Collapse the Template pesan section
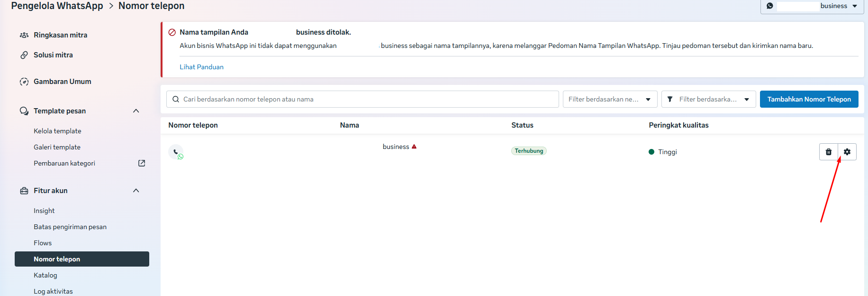The image size is (868, 296). coord(136,111)
